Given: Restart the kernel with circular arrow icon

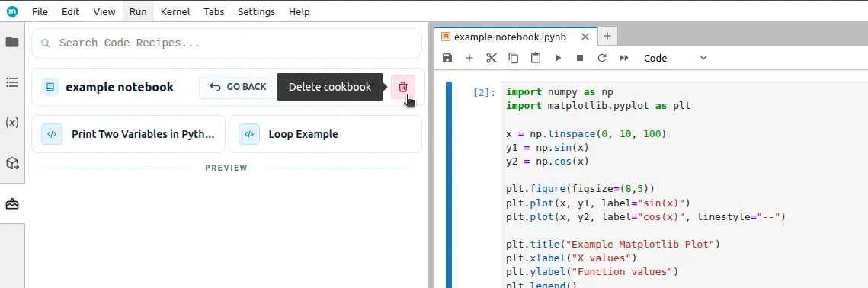Looking at the screenshot, I should [x=602, y=58].
